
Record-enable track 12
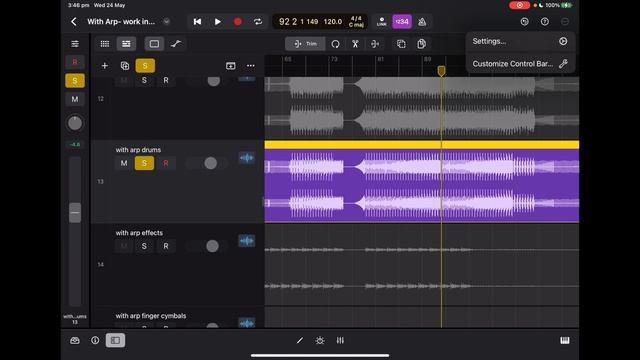[x=166, y=80]
